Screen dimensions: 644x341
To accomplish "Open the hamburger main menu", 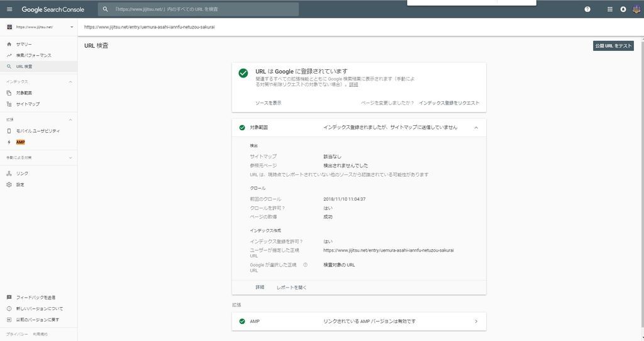I will click(x=9, y=9).
